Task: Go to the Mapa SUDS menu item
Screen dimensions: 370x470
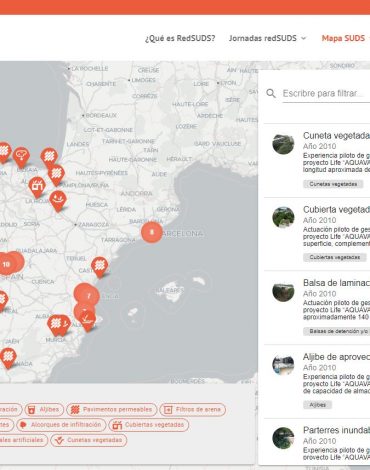Action: pyautogui.click(x=343, y=38)
